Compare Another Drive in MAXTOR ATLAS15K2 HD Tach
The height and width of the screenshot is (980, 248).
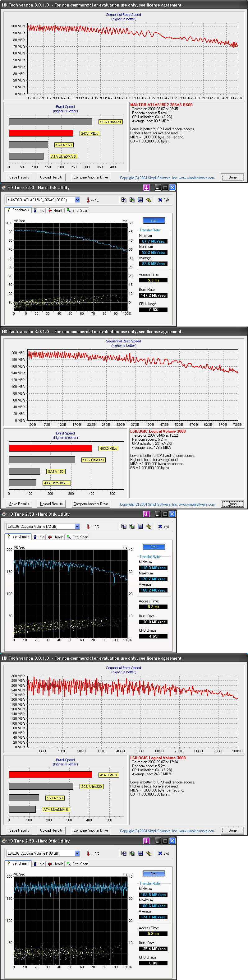[x=90, y=177]
